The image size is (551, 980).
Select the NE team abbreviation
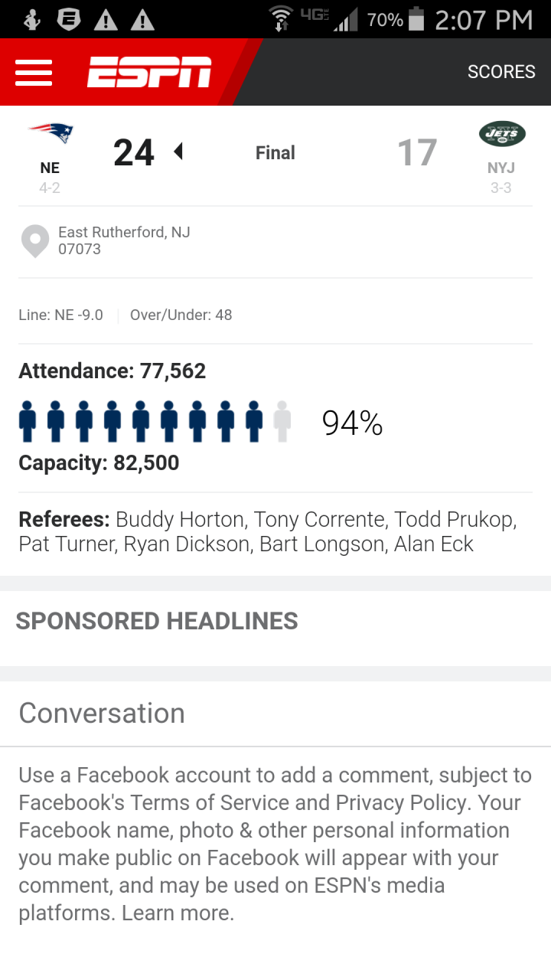tap(50, 168)
